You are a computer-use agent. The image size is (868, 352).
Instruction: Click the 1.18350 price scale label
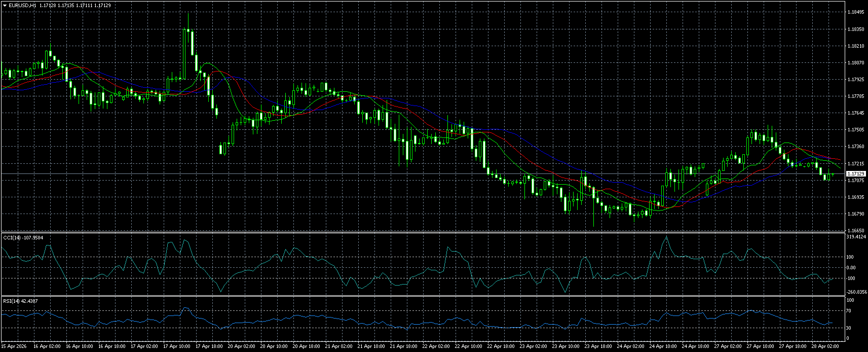(856, 29)
